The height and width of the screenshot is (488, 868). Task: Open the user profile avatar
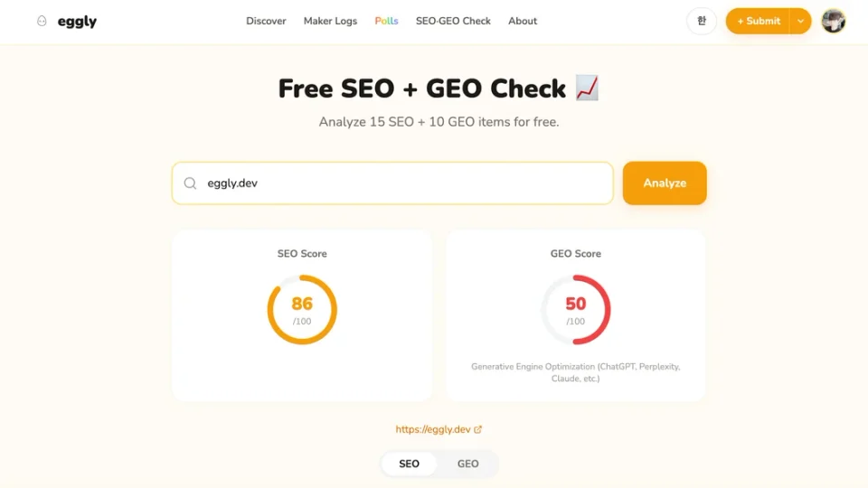(833, 21)
